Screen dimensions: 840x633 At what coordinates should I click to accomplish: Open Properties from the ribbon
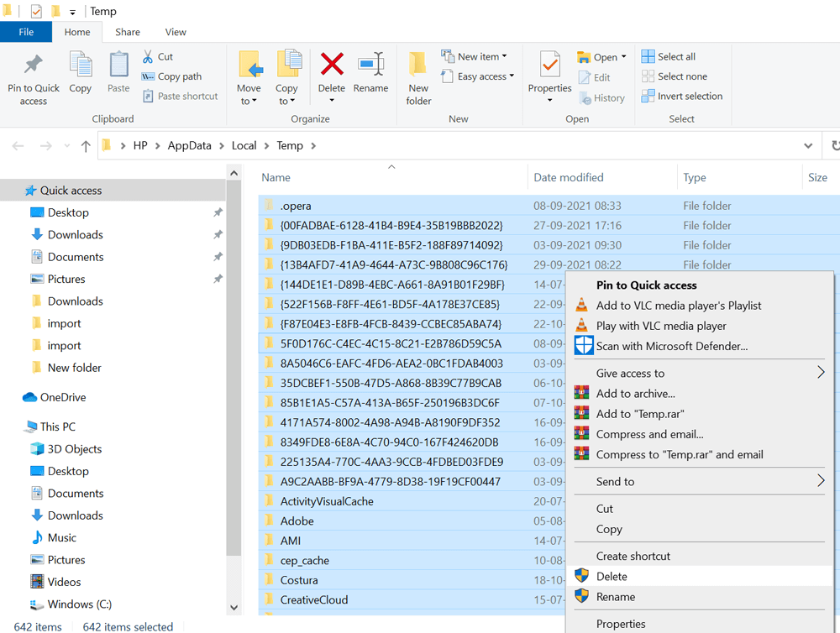(549, 65)
